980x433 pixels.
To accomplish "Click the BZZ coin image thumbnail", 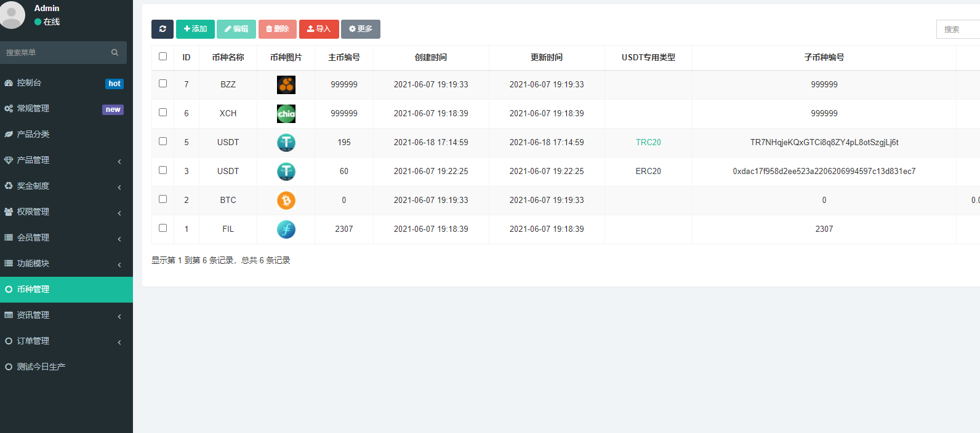I will [x=286, y=85].
